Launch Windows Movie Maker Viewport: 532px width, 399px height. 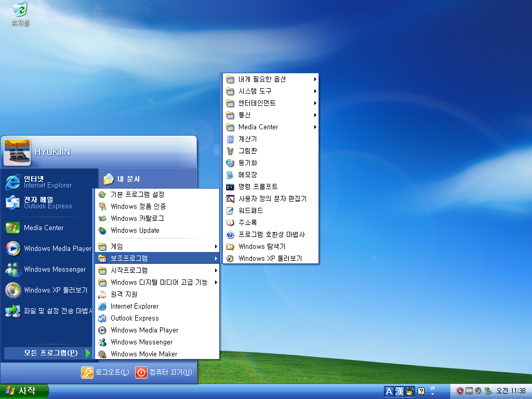pos(157,354)
